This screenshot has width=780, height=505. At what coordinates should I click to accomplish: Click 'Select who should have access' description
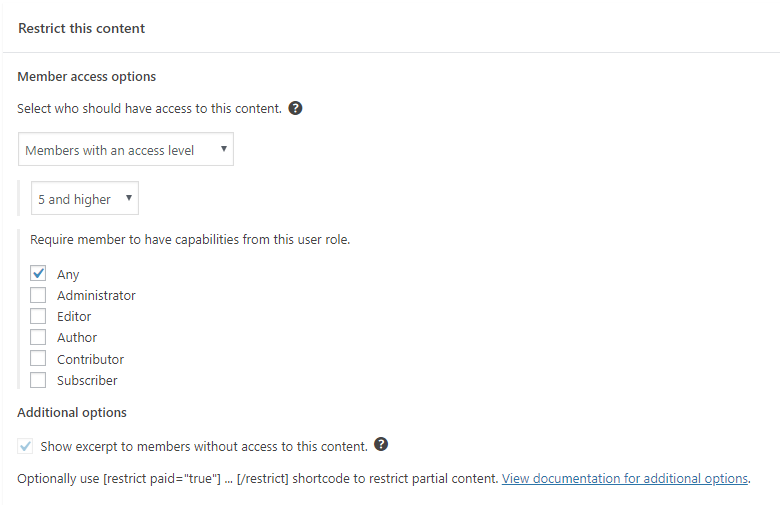(x=149, y=108)
